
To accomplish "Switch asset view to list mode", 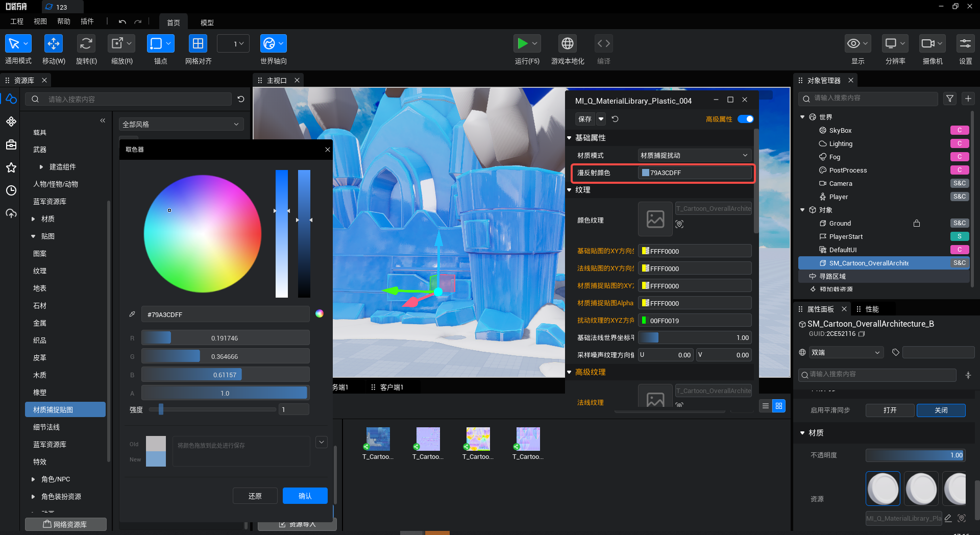I will pos(765,406).
